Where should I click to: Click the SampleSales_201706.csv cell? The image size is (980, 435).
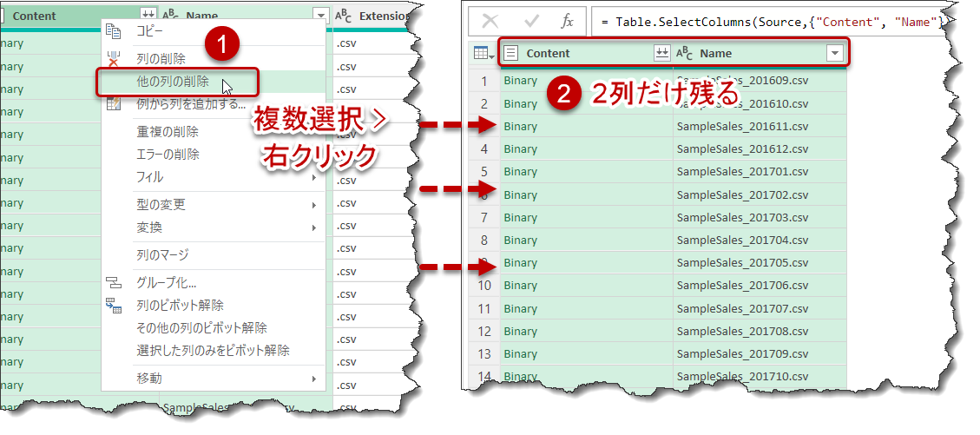tap(760, 286)
